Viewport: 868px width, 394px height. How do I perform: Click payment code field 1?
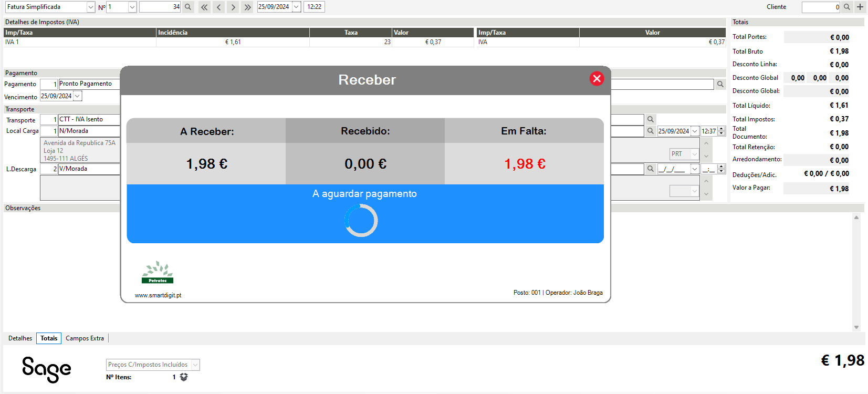tap(49, 84)
